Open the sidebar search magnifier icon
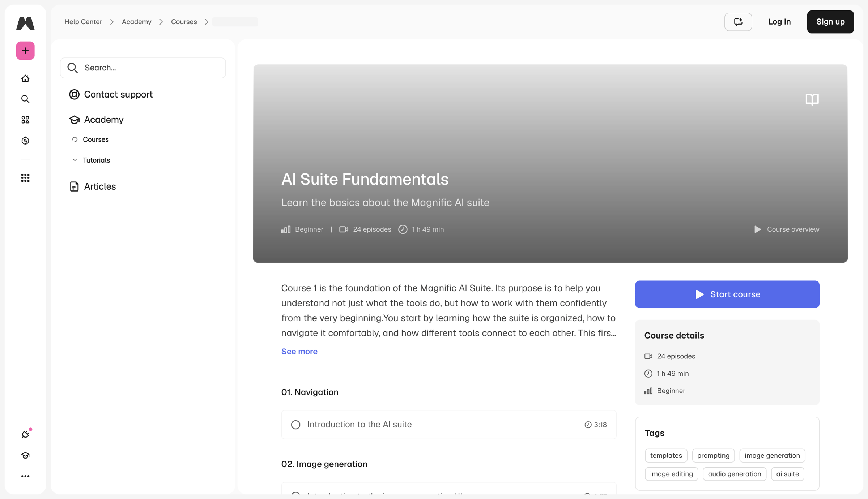Image resolution: width=868 pixels, height=499 pixels. click(25, 99)
